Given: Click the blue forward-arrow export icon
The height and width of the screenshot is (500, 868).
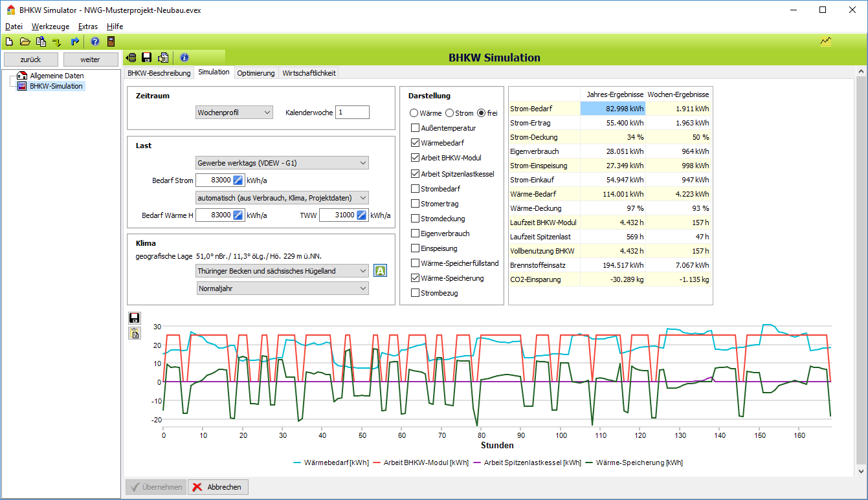Looking at the screenshot, I should [74, 41].
